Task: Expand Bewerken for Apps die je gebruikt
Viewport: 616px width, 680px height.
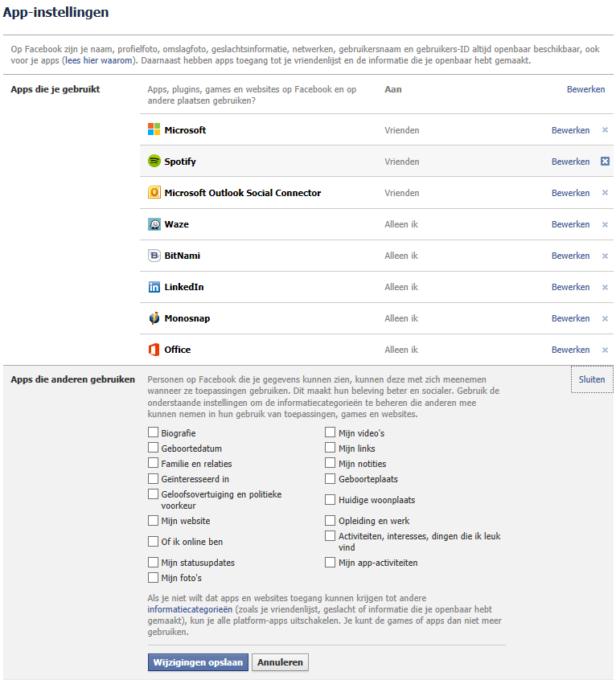Action: [585, 89]
